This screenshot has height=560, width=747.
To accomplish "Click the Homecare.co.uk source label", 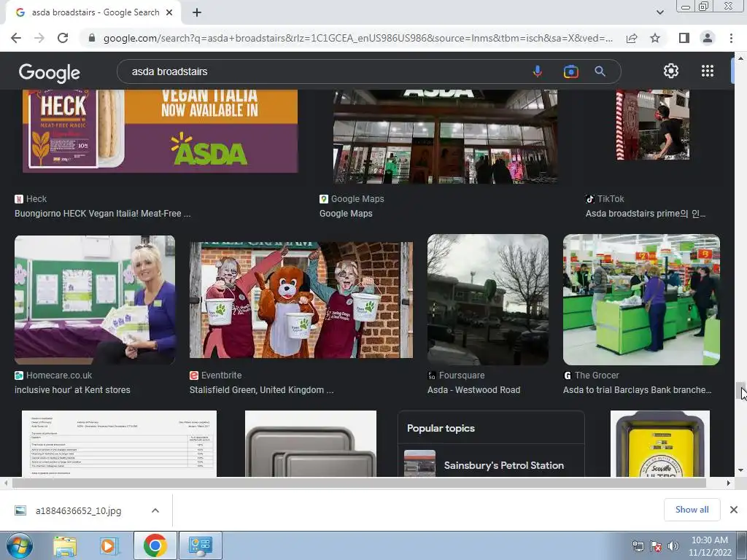I will pos(58,375).
